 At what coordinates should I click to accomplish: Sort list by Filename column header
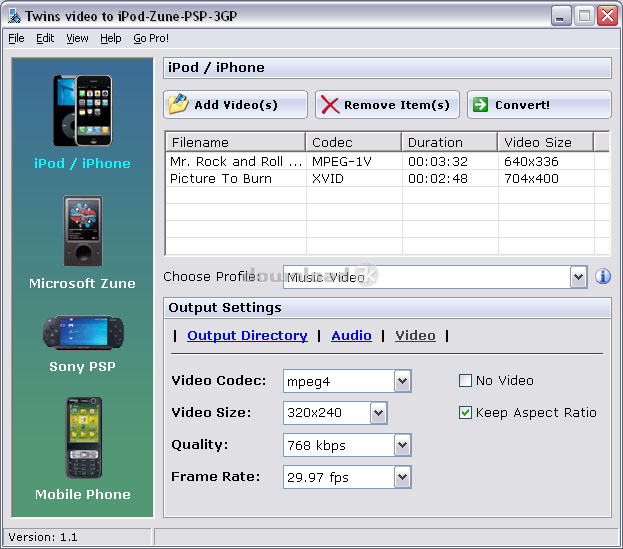pyautogui.click(x=236, y=142)
